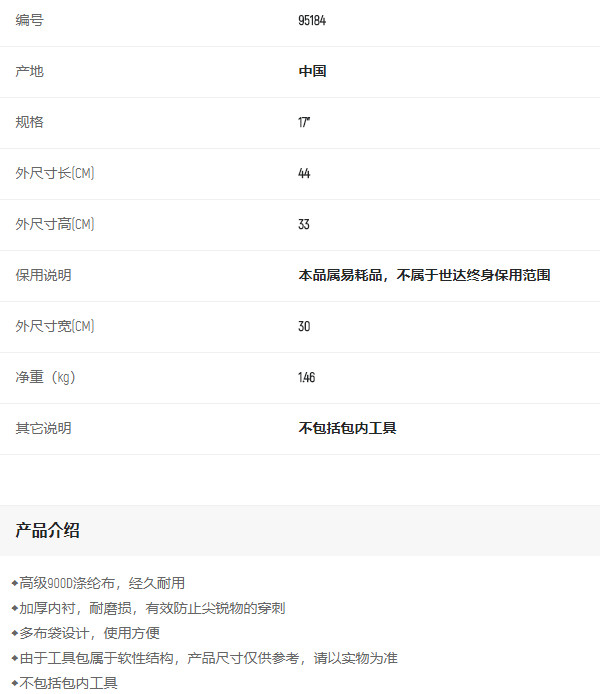This screenshot has height=694, width=600.
Task: Select the outer width value 30
Action: pyautogui.click(x=304, y=327)
